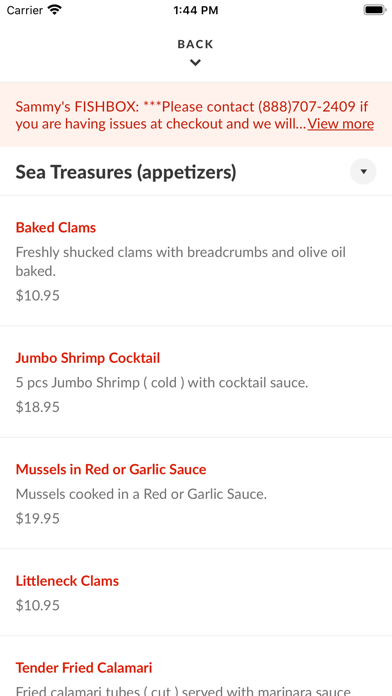Tap the $19.95 Mussels price
The height and width of the screenshot is (696, 392).
pos(38,518)
